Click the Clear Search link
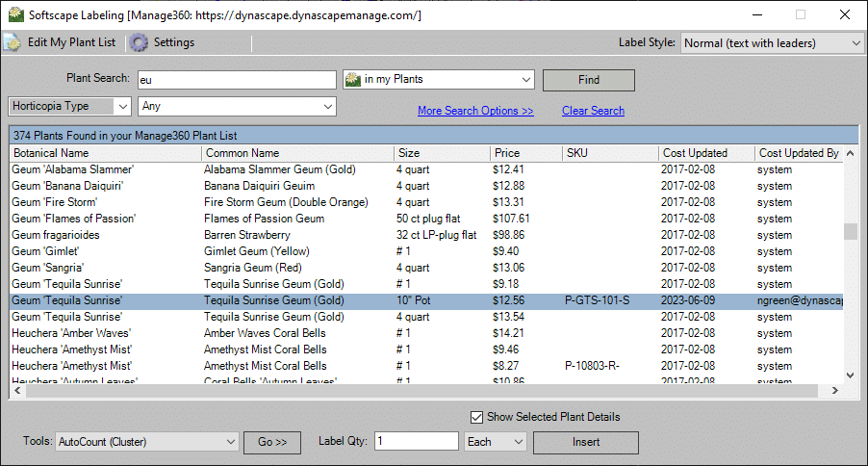868x466 pixels. [x=593, y=111]
